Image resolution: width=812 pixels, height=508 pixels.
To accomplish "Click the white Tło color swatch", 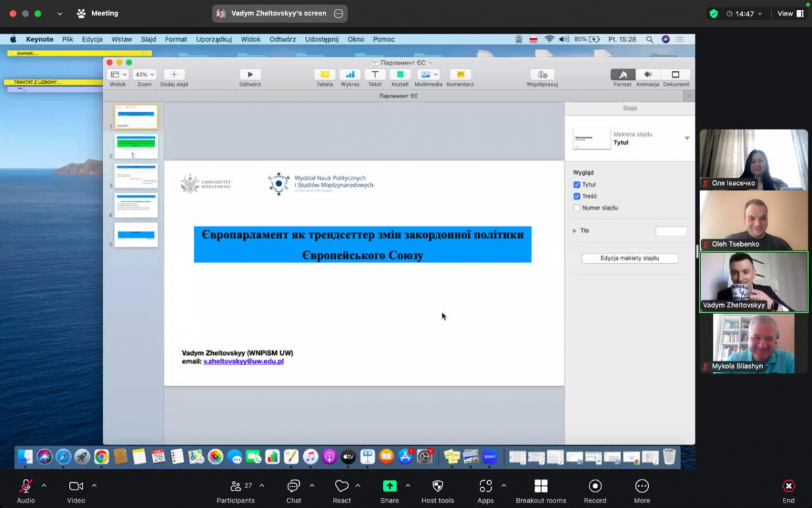I will [671, 232].
